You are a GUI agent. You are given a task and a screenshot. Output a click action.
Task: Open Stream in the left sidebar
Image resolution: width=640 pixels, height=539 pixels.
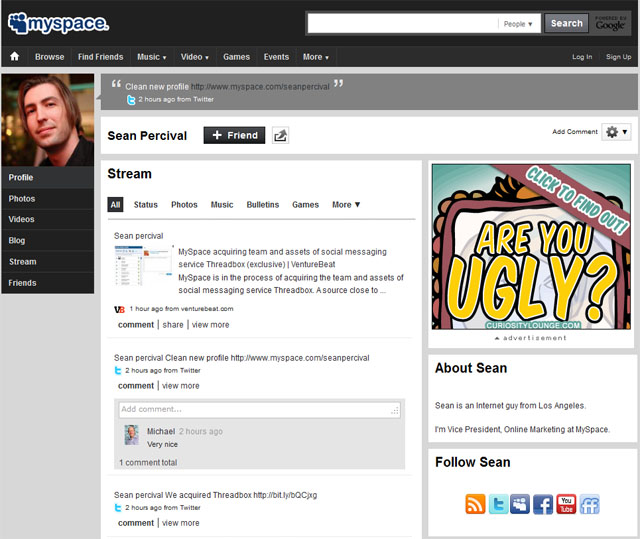(x=48, y=262)
